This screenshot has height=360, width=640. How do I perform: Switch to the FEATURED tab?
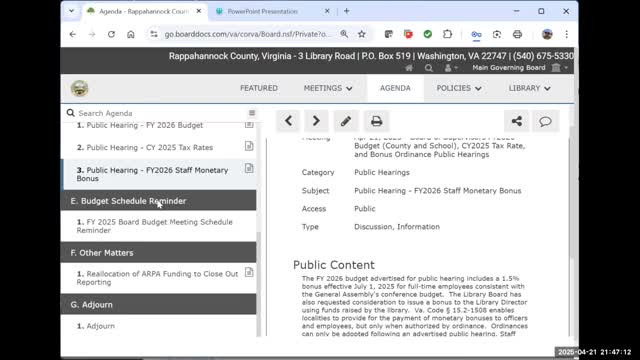(259, 88)
